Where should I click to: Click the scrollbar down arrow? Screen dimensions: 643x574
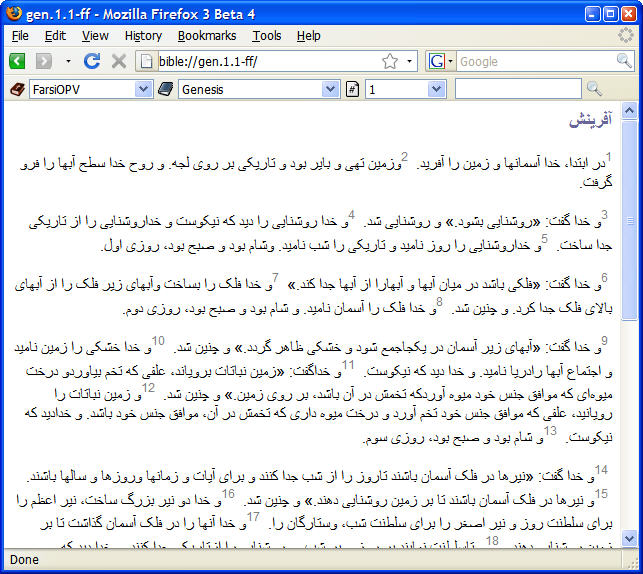[629, 538]
